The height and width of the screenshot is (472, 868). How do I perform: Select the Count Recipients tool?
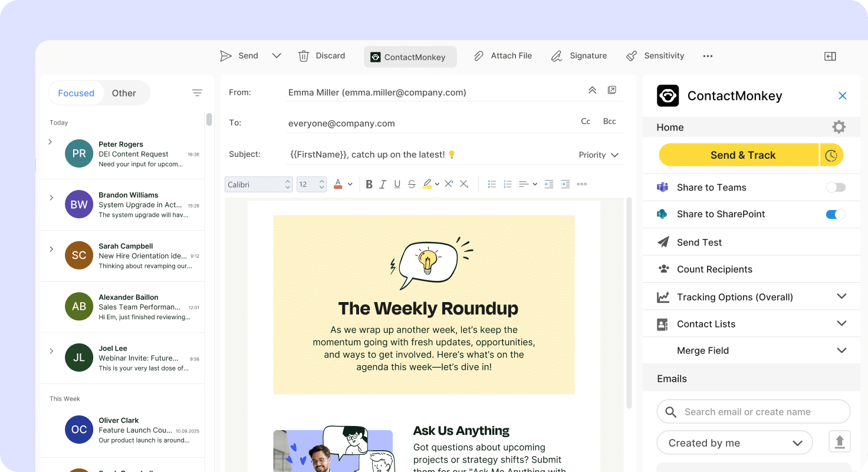click(x=714, y=269)
